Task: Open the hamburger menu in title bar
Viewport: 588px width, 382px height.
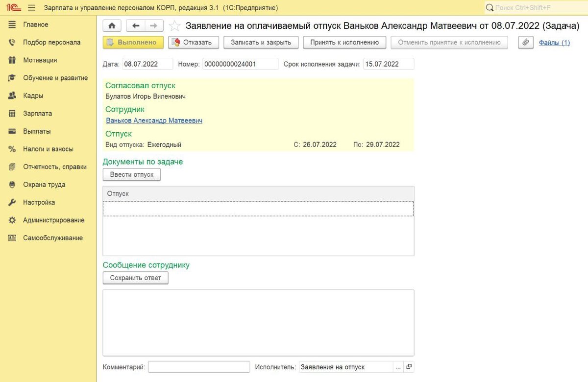Action: [x=32, y=8]
